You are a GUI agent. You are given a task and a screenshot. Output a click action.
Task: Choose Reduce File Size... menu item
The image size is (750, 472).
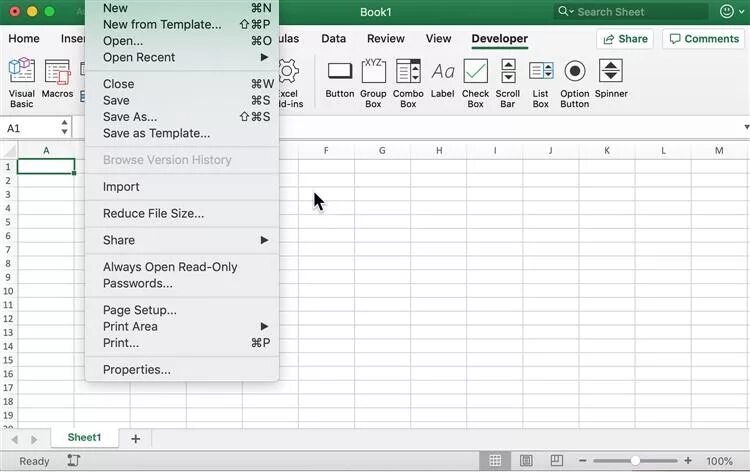[182, 214]
